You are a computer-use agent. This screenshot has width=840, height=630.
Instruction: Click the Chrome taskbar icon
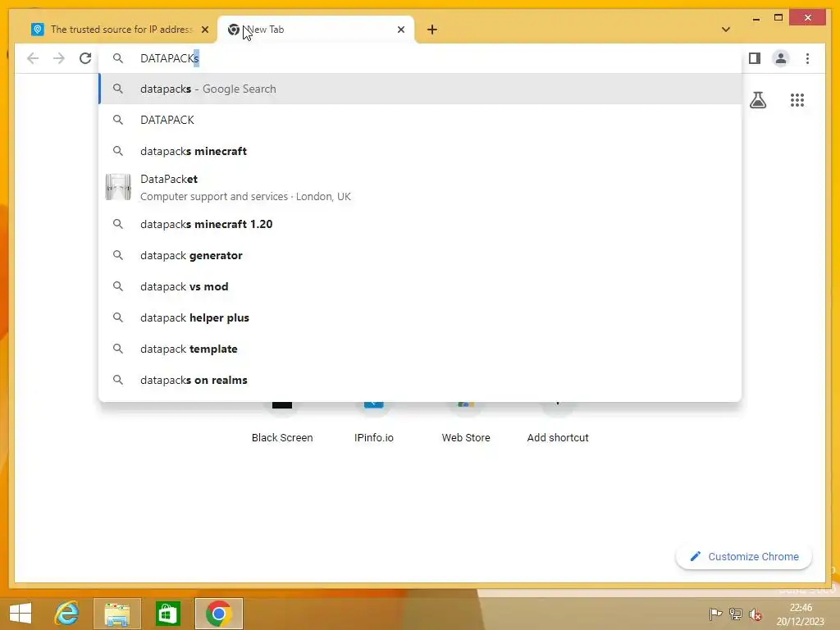[x=218, y=614]
